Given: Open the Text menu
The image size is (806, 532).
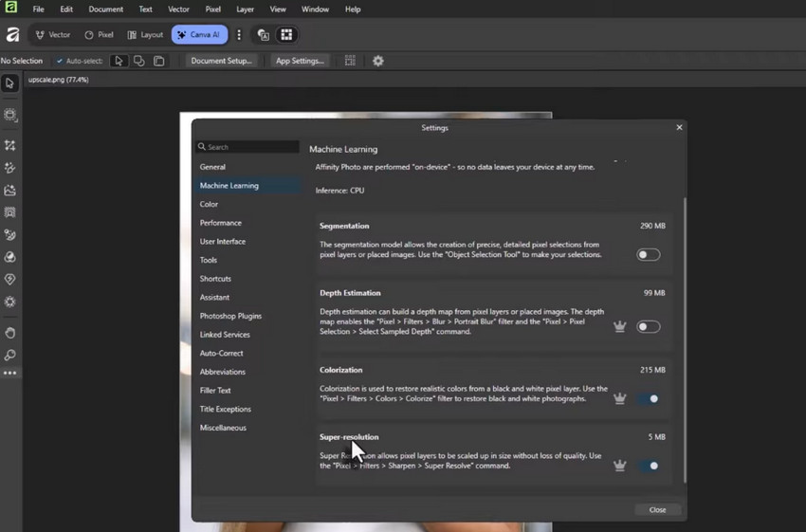Looking at the screenshot, I should point(145,9).
